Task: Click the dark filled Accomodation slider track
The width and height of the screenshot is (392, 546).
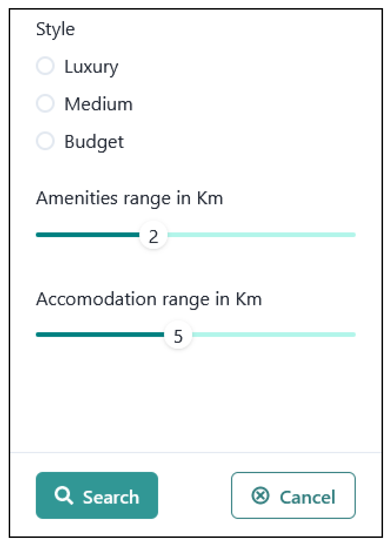Action: click(100, 335)
